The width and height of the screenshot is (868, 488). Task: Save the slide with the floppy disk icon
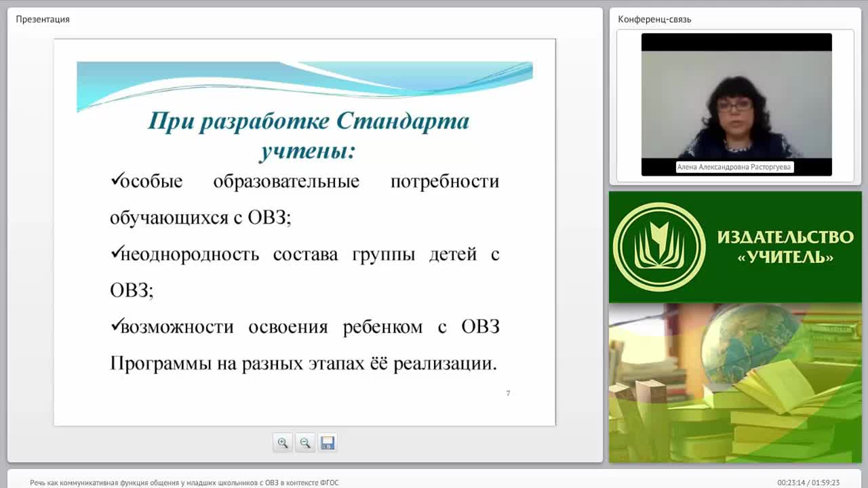328,443
